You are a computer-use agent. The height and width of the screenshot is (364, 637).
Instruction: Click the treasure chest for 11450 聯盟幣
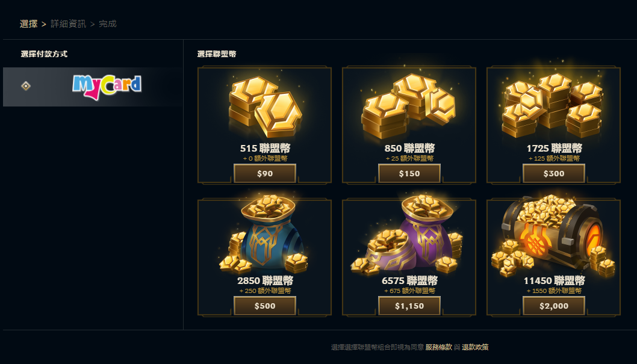pyautogui.click(x=553, y=235)
